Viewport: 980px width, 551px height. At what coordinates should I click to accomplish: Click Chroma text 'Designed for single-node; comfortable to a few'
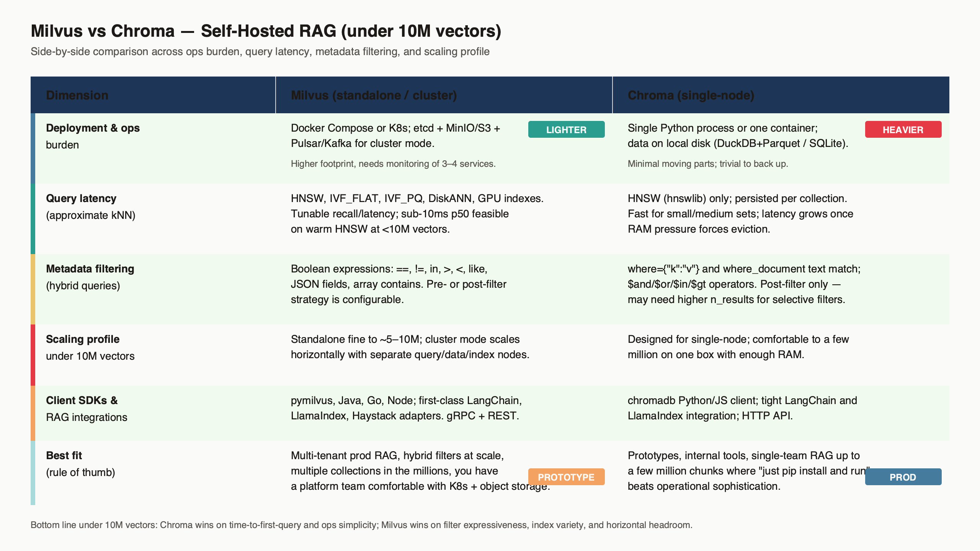(x=738, y=339)
